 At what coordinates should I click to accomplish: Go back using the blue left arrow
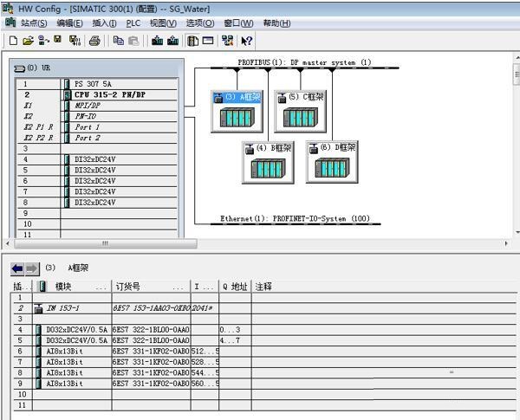point(17,268)
